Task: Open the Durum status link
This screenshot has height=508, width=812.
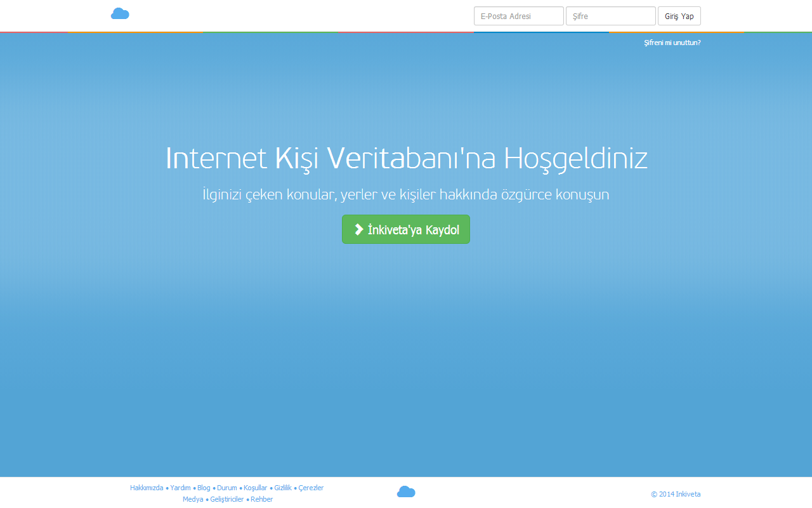Action: 227,488
